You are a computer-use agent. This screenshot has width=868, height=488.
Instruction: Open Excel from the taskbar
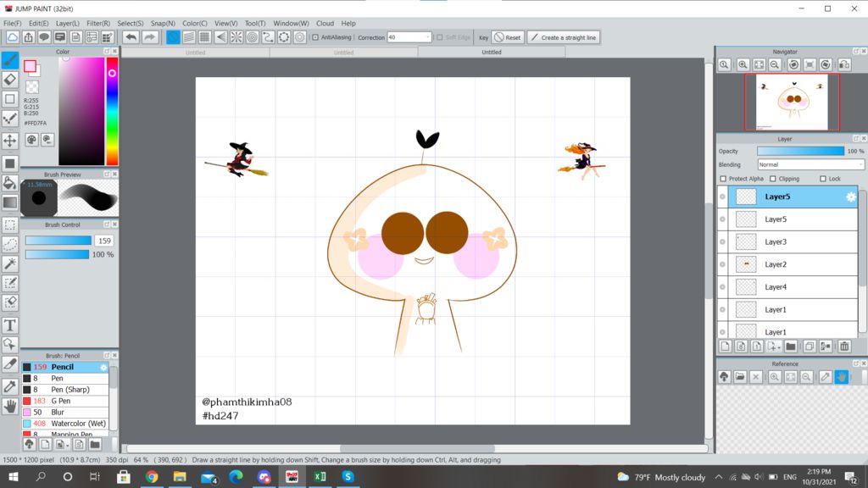(320, 477)
